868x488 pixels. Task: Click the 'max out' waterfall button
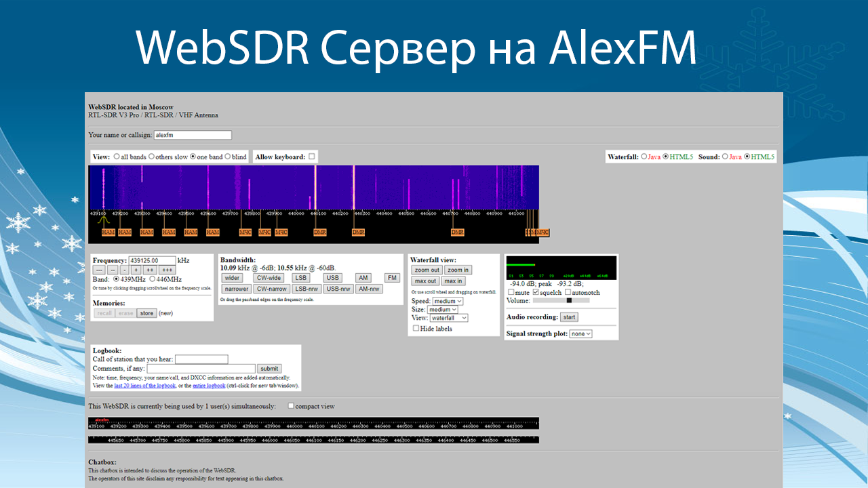pyautogui.click(x=425, y=281)
